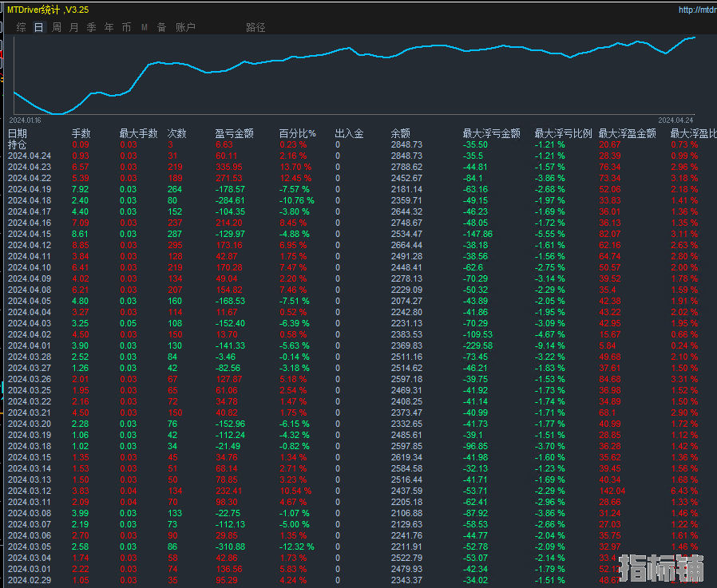Switch to the 月 (monthly) tab
717x588 pixels.
[x=74, y=27]
